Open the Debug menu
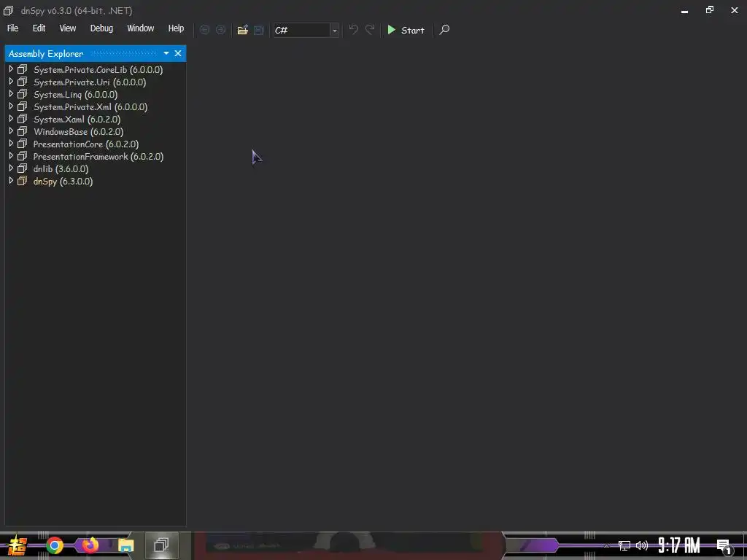 point(101,28)
